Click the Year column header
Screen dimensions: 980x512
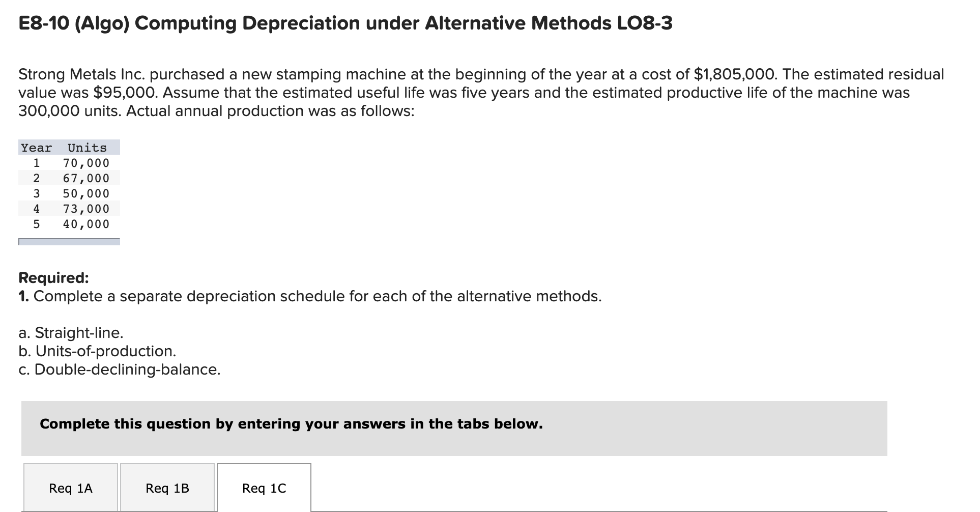[36, 148]
